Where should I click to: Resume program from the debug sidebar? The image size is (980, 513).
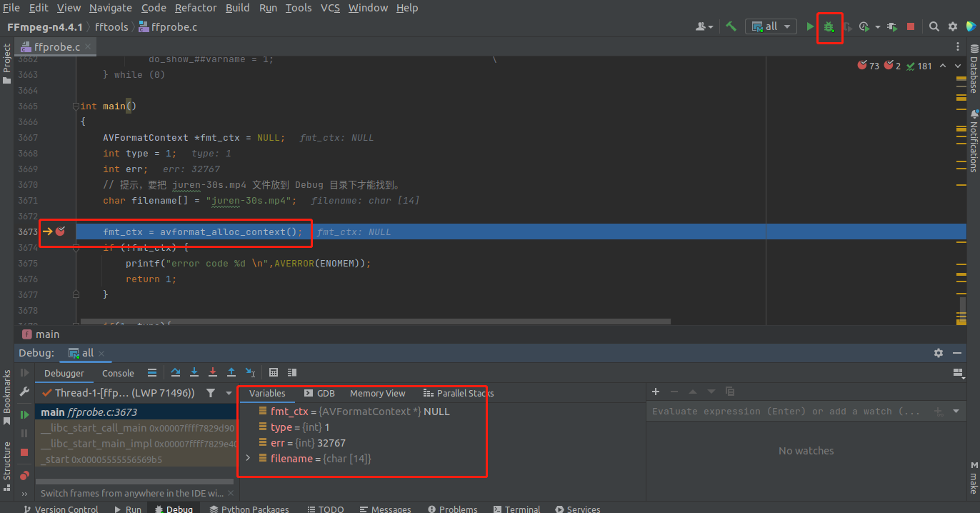click(24, 414)
